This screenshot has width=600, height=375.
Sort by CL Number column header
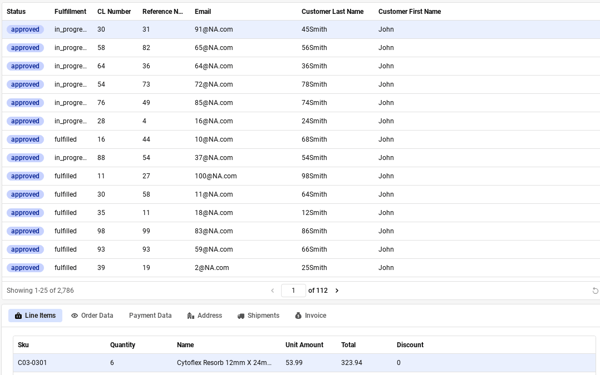(114, 11)
